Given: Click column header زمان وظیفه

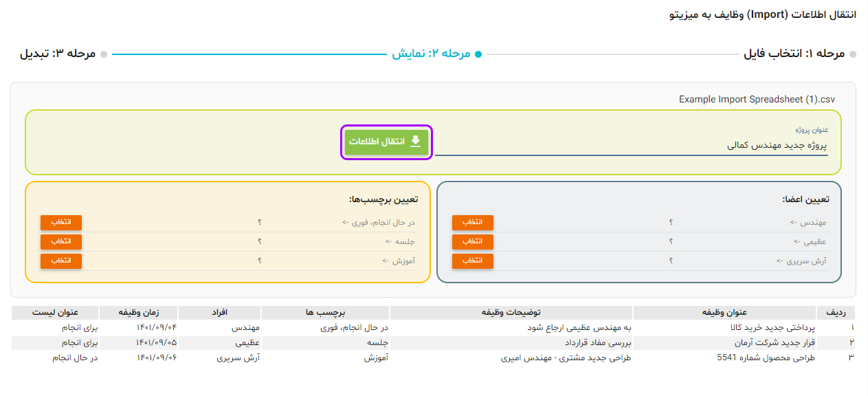Looking at the screenshot, I should click(139, 313).
